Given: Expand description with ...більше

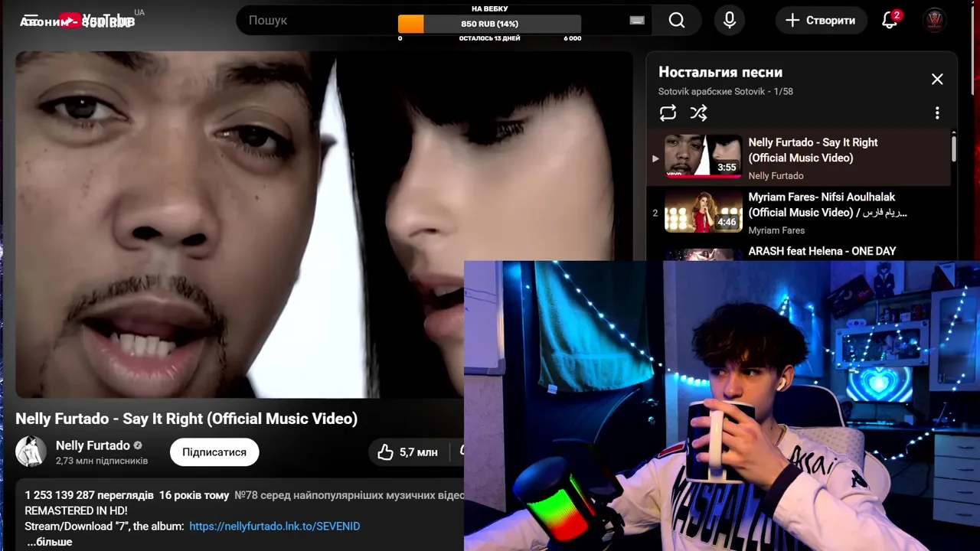Looking at the screenshot, I should tap(50, 542).
